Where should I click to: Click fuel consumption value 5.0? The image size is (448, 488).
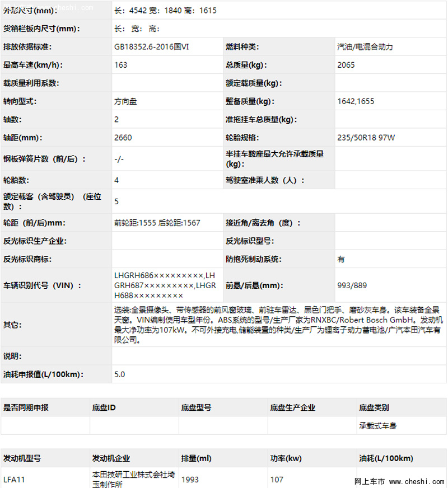(119, 374)
